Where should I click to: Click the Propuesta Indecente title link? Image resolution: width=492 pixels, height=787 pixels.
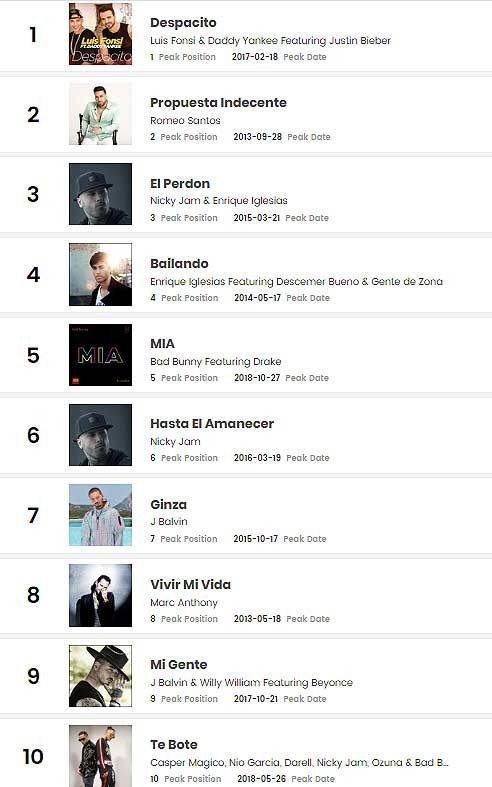218,102
